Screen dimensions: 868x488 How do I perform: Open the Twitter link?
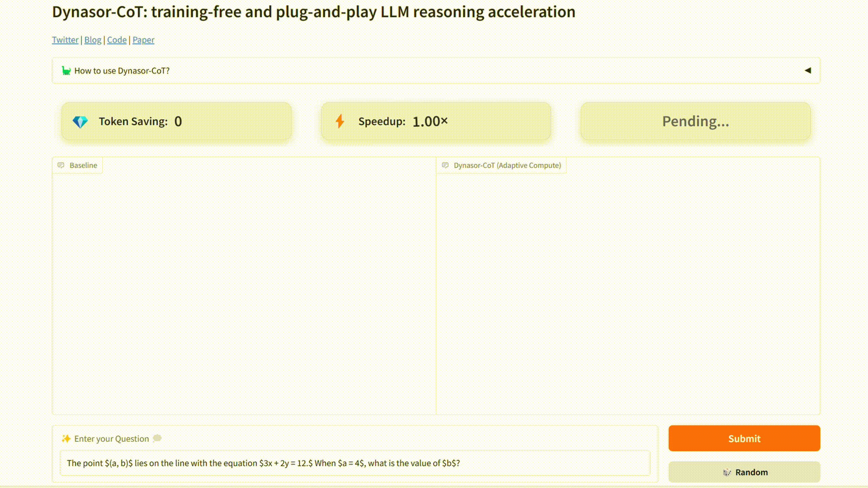point(65,40)
